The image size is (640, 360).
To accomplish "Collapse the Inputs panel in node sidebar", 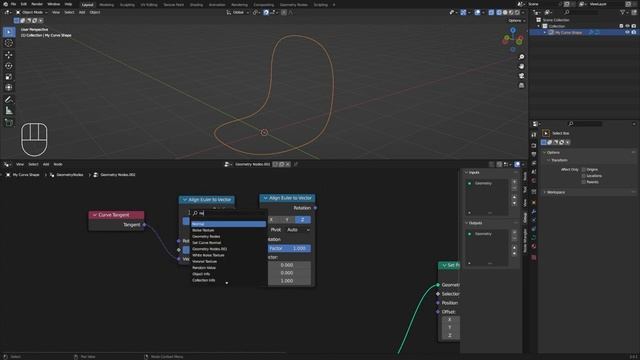I will pyautogui.click(x=467, y=172).
